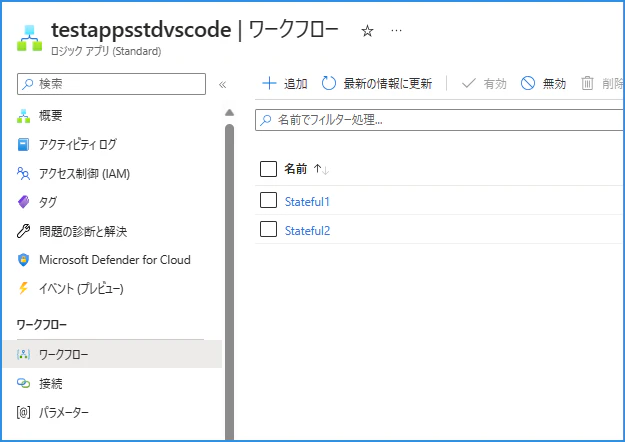Viewport: 625px width, 442px height.
Task: Click the 有効 (enable) toolbar button
Action: point(484,84)
